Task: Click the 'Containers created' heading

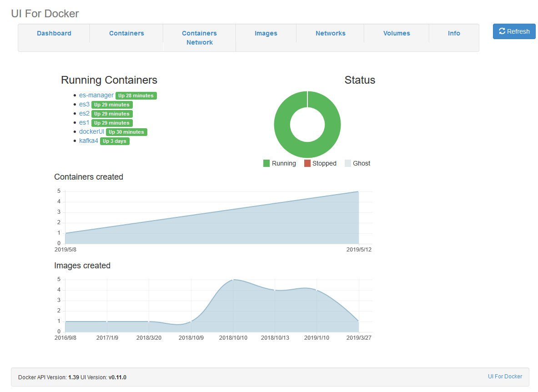Action: pyautogui.click(x=89, y=176)
